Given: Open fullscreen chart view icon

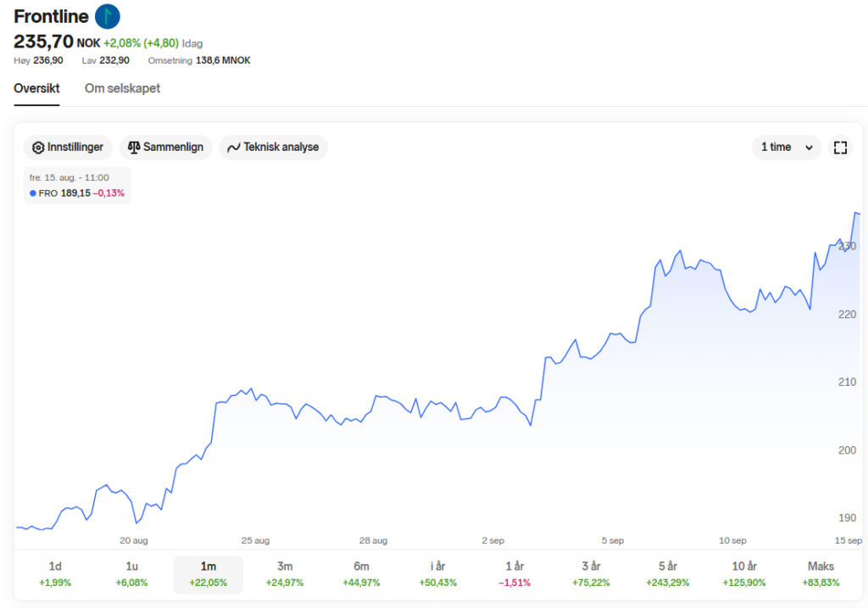Looking at the screenshot, I should 840,148.
